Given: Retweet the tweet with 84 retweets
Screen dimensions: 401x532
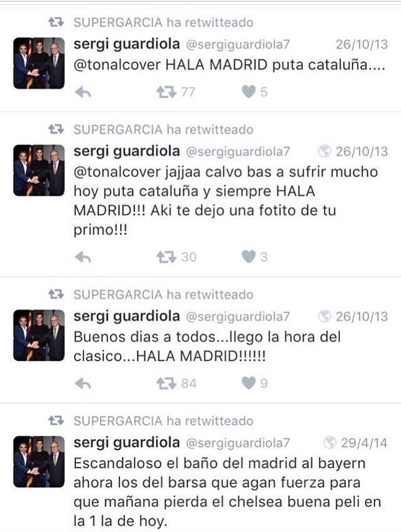Looking at the screenshot, I should pyautogui.click(x=166, y=384).
